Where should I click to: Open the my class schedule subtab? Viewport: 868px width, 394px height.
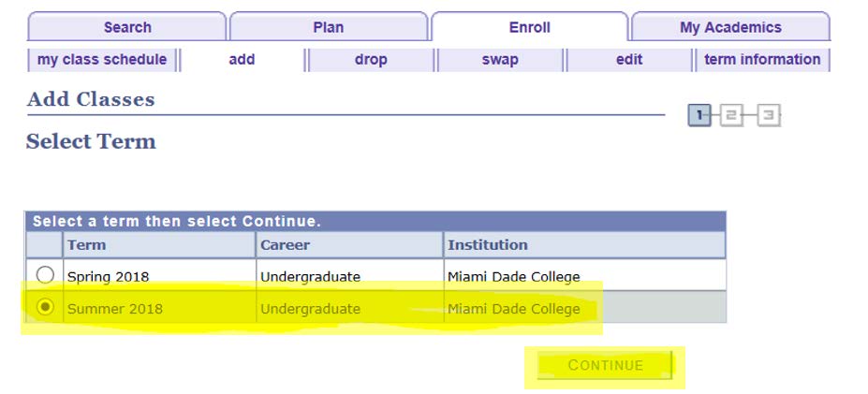(102, 60)
